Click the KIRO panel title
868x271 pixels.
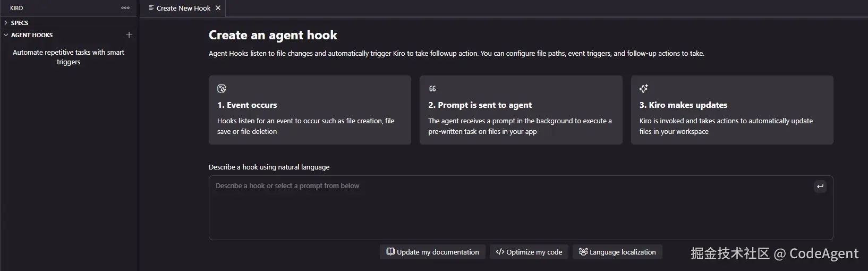tap(16, 8)
